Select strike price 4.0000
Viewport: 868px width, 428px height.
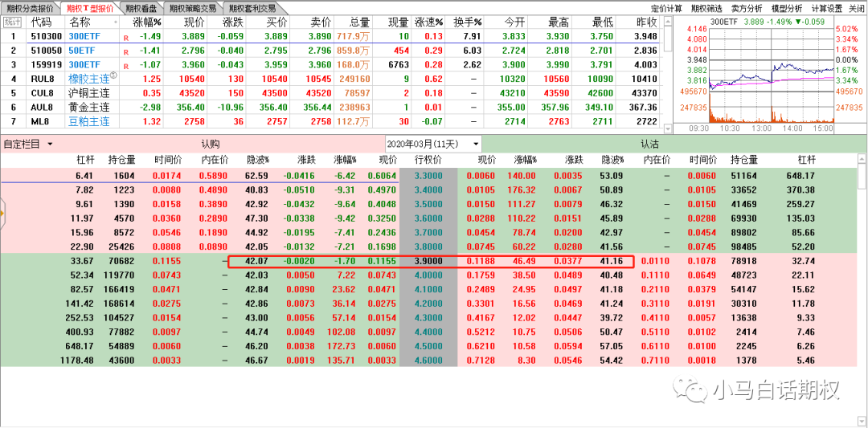coord(428,275)
